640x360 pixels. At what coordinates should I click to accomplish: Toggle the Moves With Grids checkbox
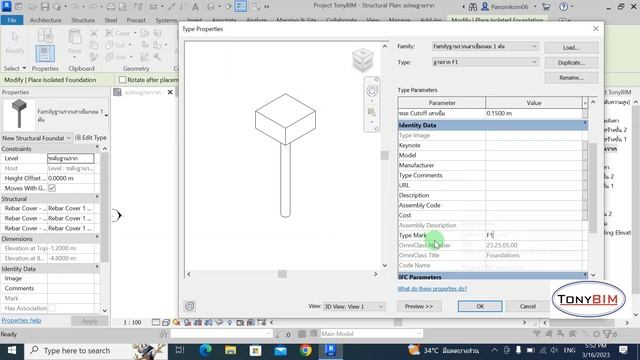[52, 188]
